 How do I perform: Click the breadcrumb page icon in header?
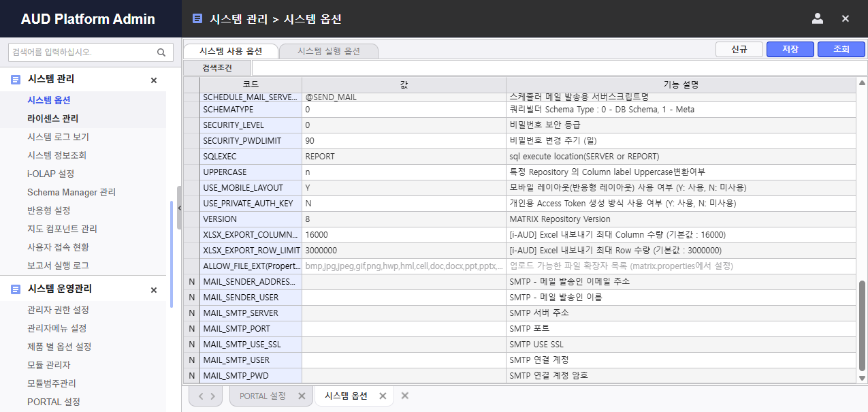tap(197, 18)
